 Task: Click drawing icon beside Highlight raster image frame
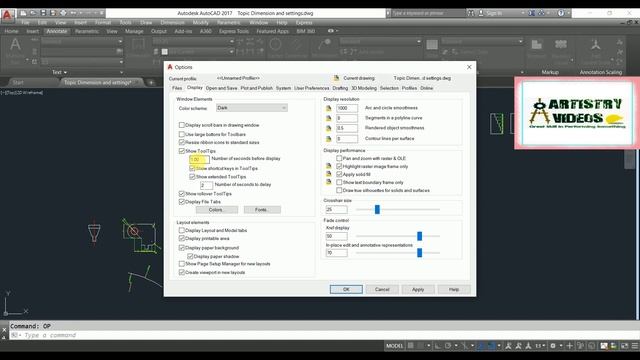pos(329,166)
